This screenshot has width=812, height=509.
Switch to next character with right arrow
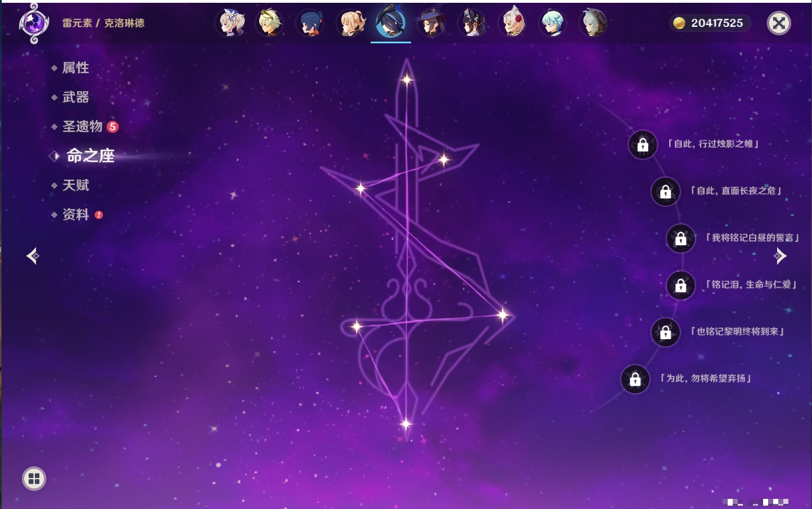(780, 256)
